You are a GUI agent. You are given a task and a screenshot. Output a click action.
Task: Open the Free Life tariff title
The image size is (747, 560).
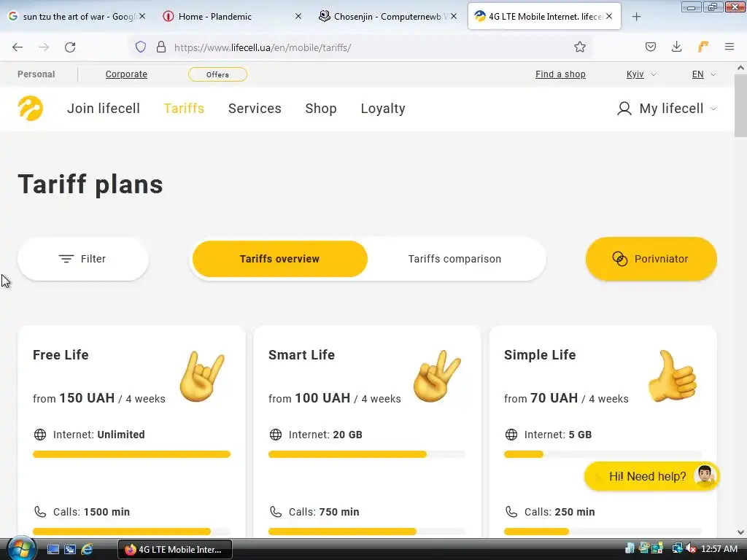click(x=61, y=355)
